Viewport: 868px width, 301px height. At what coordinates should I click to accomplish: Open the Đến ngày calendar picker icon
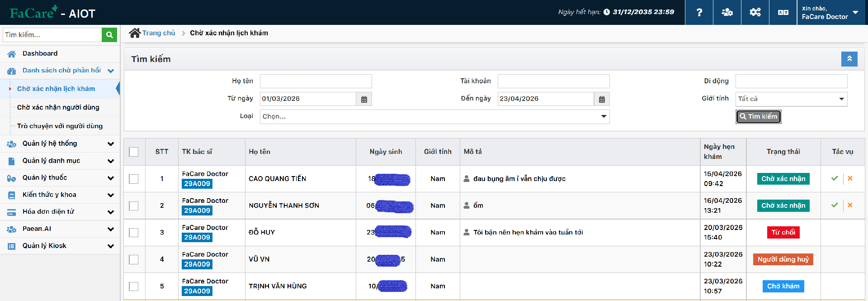click(602, 99)
